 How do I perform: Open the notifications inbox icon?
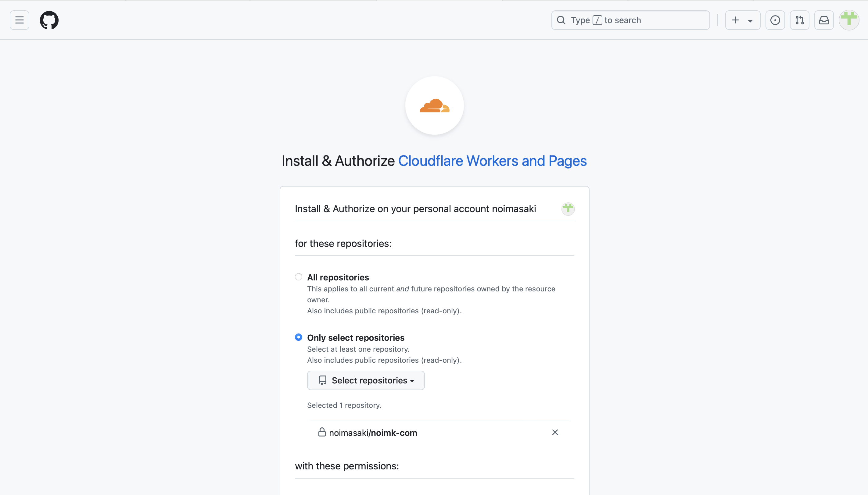click(824, 20)
